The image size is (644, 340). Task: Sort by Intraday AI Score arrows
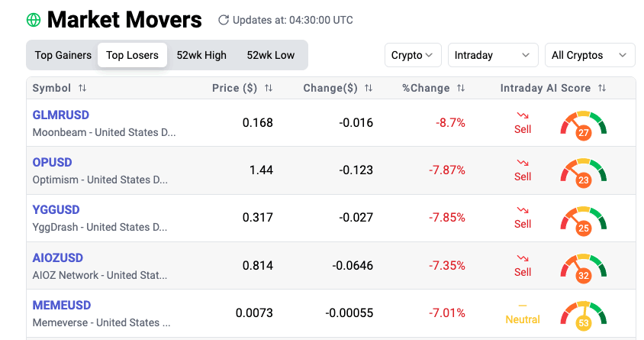602,89
